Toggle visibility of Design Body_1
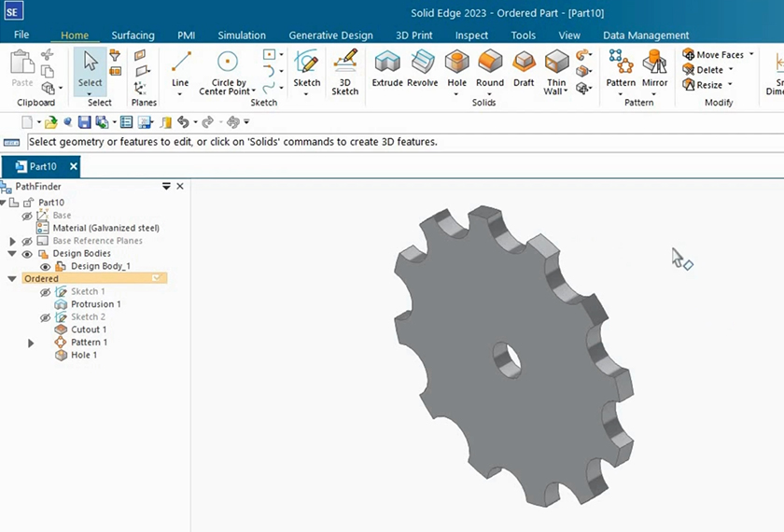 coord(45,267)
